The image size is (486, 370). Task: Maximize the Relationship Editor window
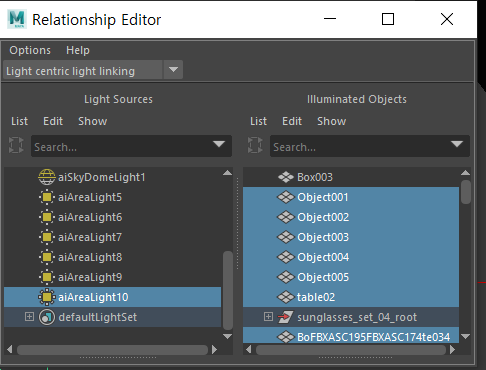pyautogui.click(x=388, y=19)
